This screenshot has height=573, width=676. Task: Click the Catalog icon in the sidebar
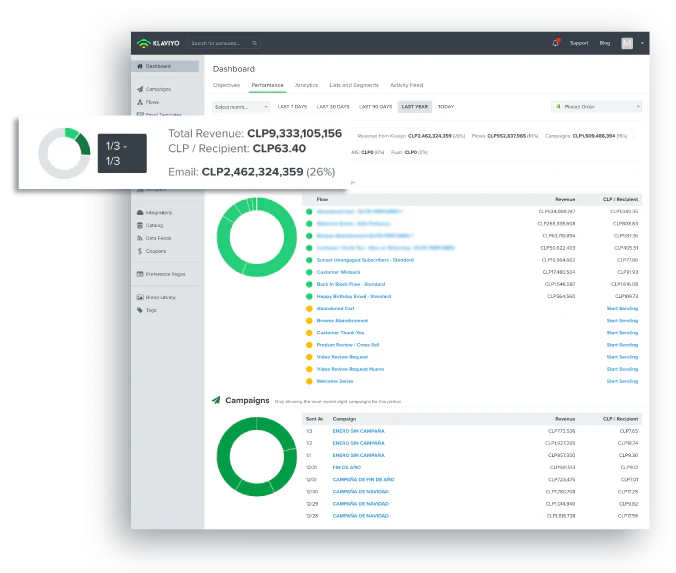coord(140,225)
